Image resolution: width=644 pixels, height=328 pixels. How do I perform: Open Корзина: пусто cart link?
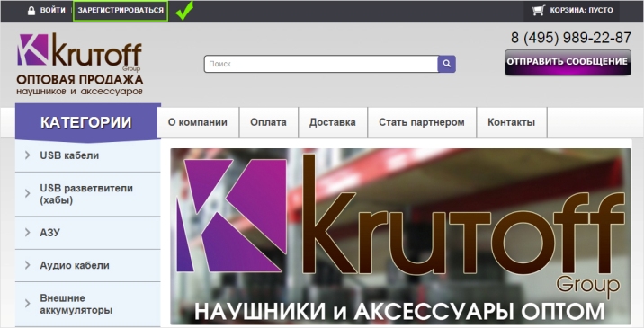tap(581, 10)
